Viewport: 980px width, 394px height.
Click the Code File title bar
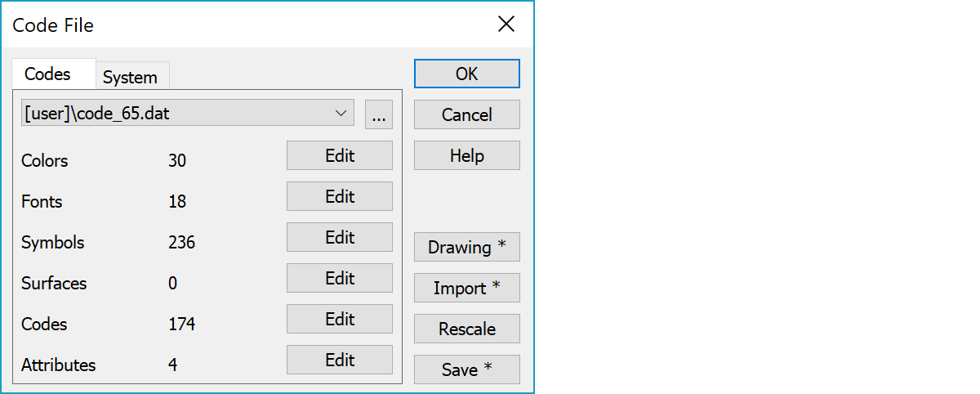point(245,25)
